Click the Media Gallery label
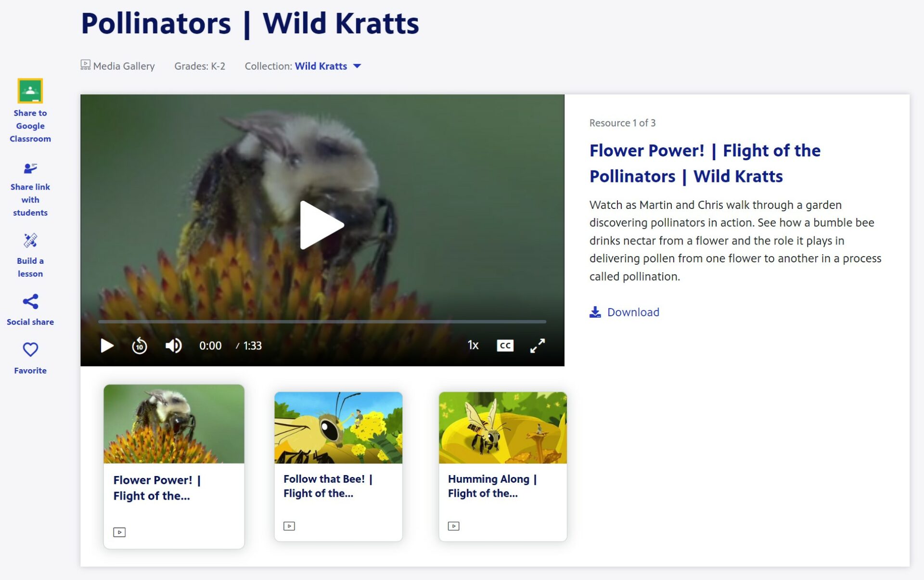924x580 pixels. [124, 66]
